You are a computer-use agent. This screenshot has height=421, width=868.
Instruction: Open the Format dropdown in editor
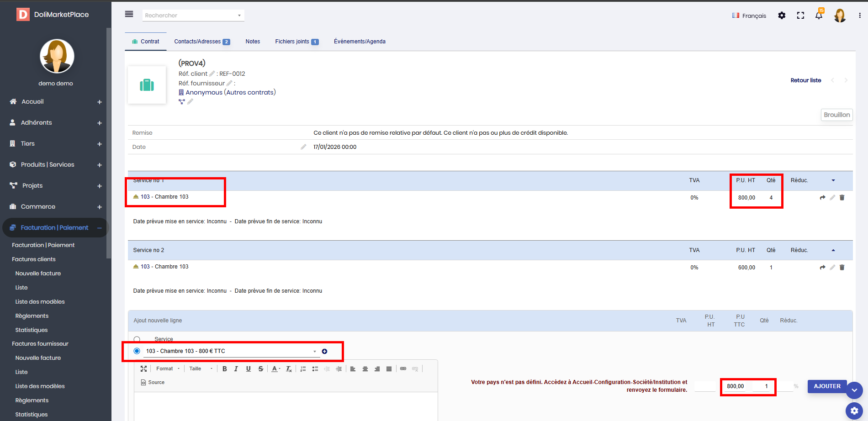tap(168, 369)
